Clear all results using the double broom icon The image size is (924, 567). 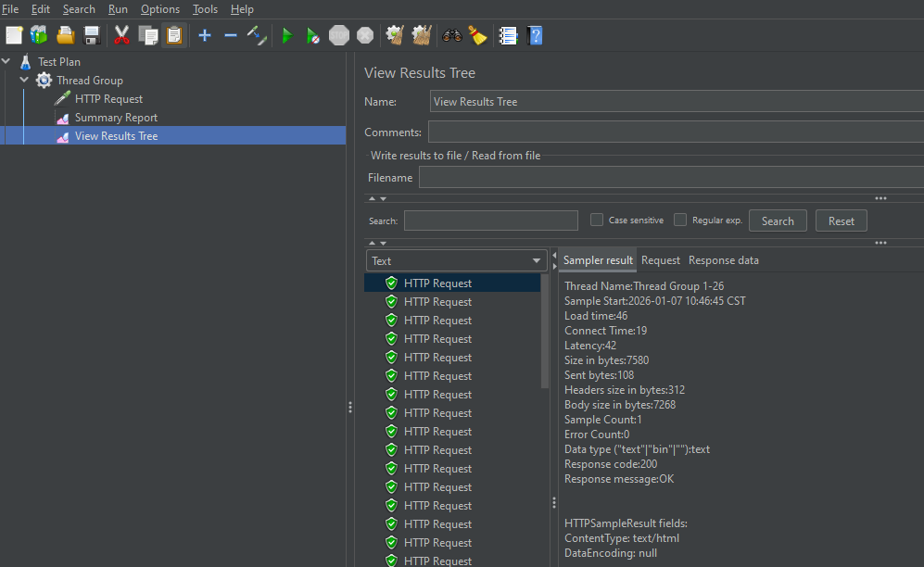click(x=422, y=35)
